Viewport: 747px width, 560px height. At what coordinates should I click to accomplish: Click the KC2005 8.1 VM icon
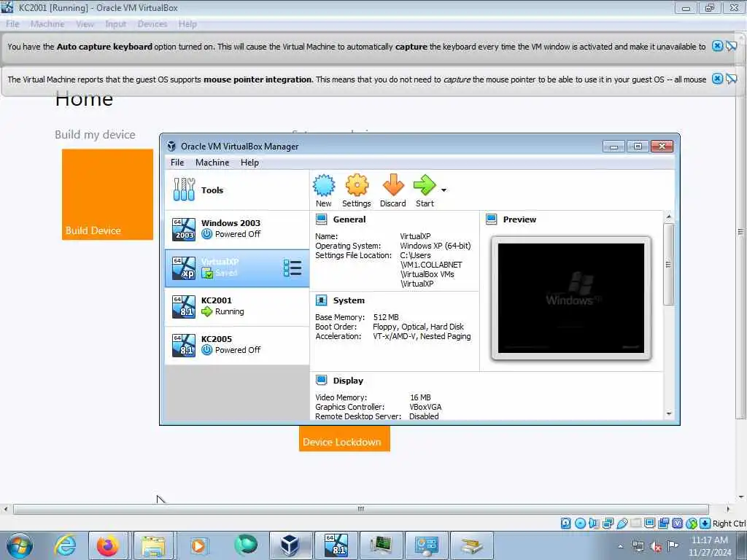tap(184, 345)
